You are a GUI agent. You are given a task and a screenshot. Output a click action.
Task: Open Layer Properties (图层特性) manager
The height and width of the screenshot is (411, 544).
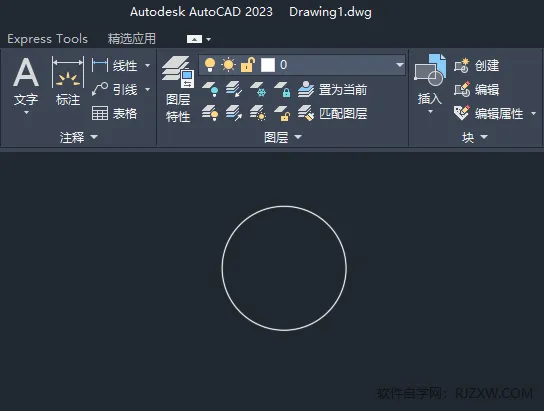coord(178,89)
